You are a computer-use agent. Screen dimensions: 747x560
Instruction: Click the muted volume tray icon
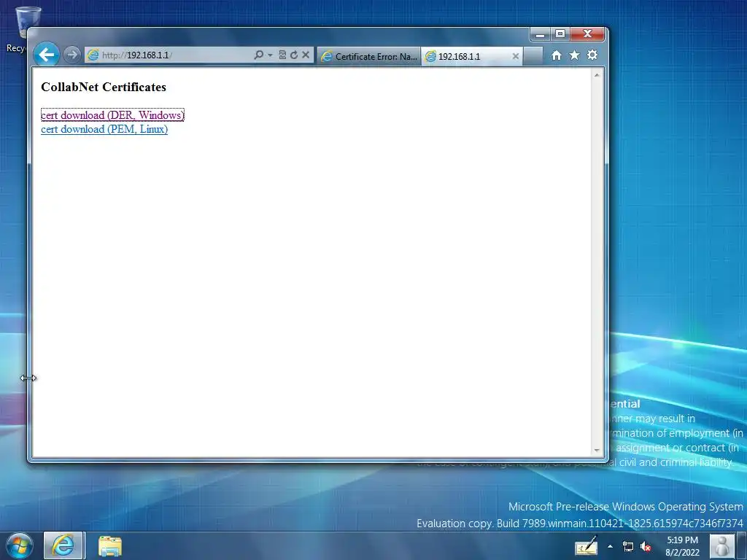point(646,547)
